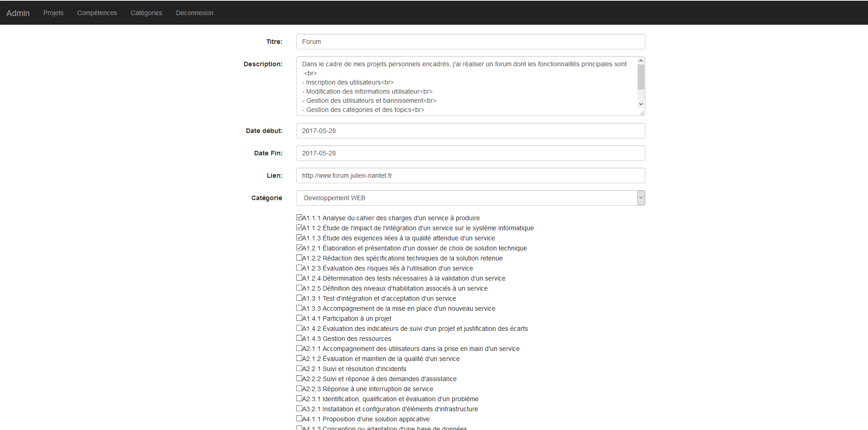This screenshot has width=868, height=430.
Task: Click the Date Fin: label
Action: [268, 153]
